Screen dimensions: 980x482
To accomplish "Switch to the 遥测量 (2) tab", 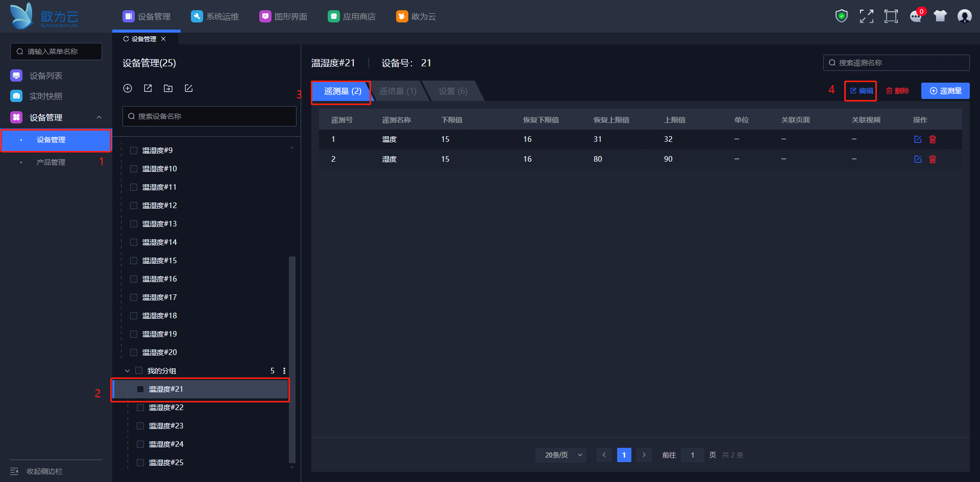I will tap(342, 91).
